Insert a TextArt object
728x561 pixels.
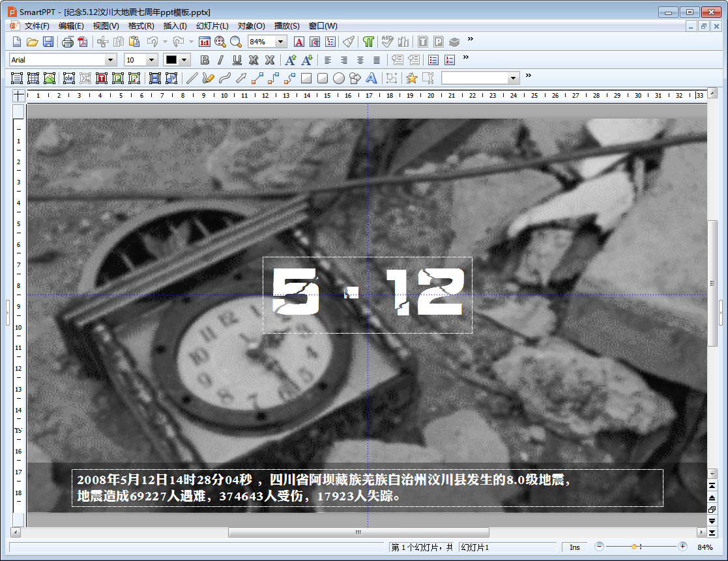(371, 78)
